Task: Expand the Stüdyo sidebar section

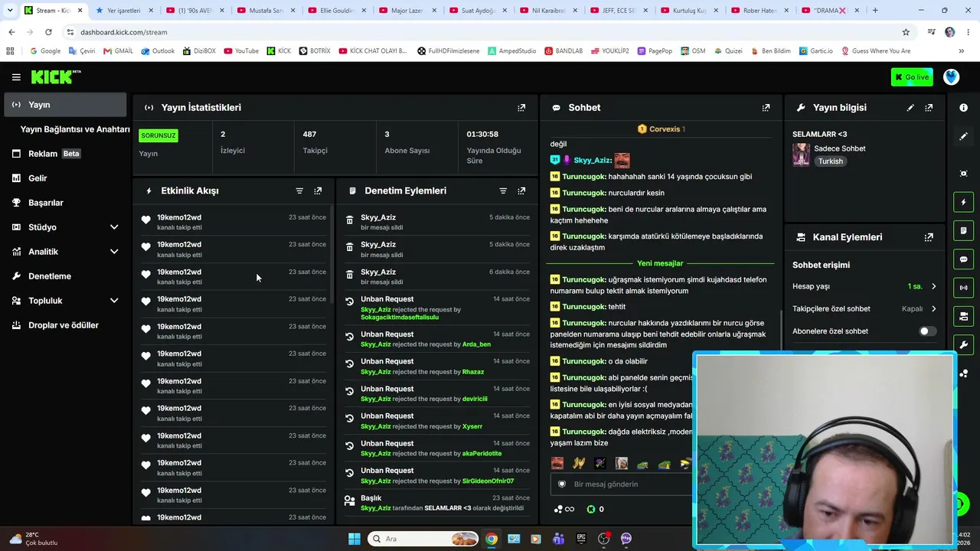Action: (x=114, y=227)
